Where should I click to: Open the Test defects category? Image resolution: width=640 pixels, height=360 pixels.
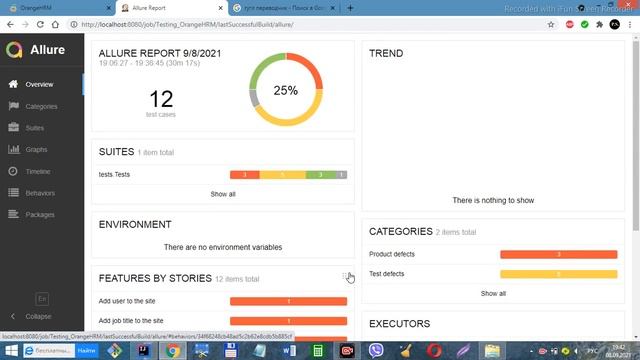(493, 274)
